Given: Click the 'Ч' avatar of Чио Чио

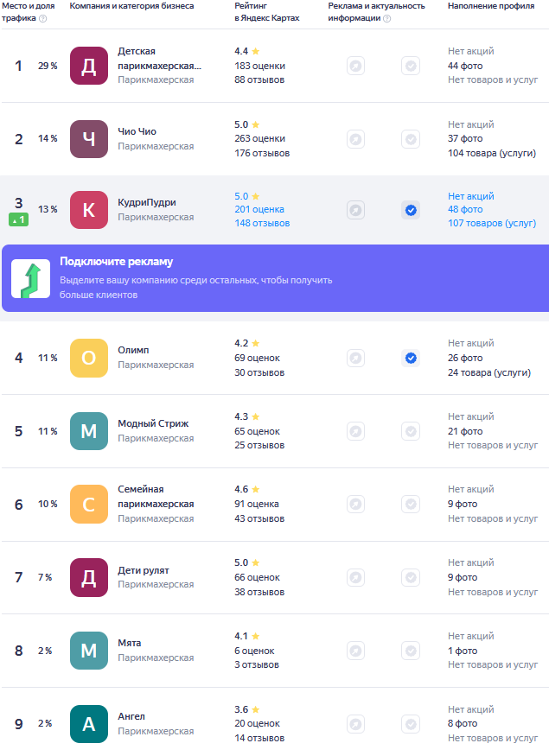Looking at the screenshot, I should [89, 139].
